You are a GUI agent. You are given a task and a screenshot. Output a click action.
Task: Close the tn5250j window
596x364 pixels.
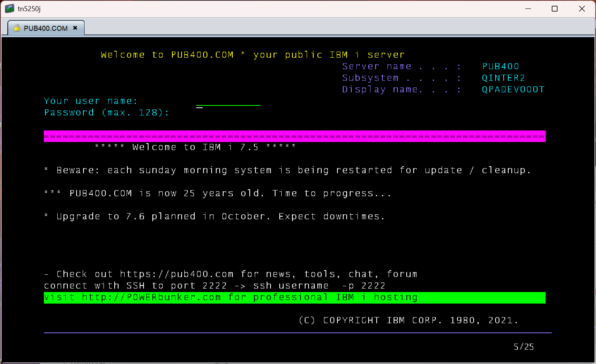tap(582, 8)
